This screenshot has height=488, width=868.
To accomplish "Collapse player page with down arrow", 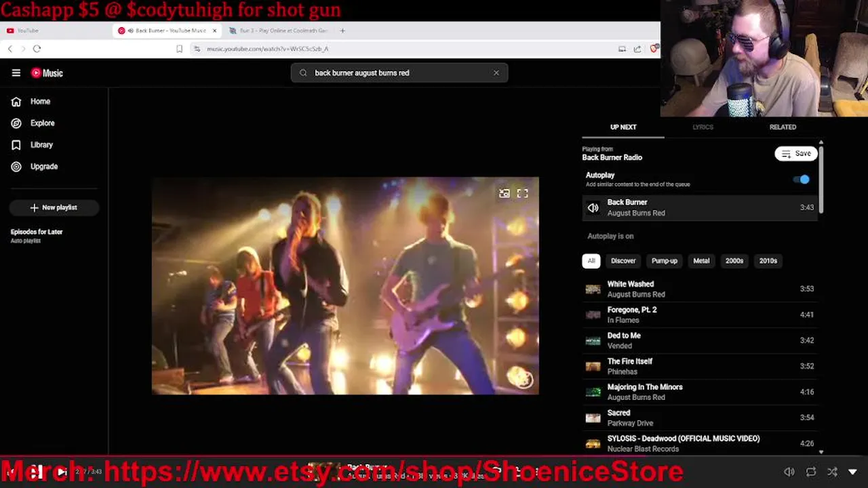I will click(x=853, y=472).
